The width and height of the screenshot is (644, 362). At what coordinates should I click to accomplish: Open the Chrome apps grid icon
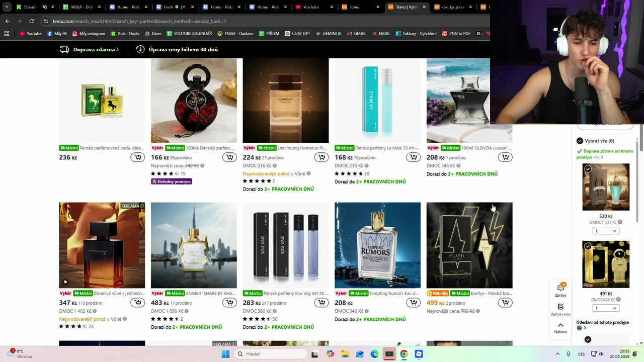click(x=7, y=34)
